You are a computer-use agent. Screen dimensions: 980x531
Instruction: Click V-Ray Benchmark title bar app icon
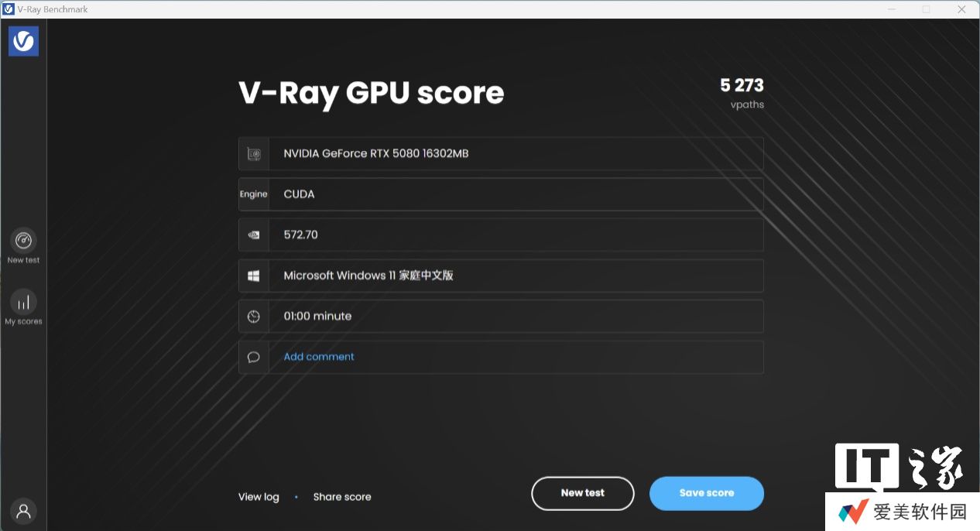[9, 9]
